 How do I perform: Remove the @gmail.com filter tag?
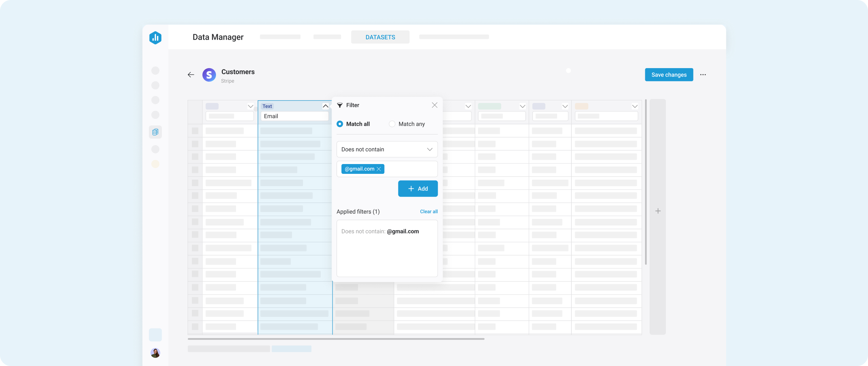click(379, 169)
